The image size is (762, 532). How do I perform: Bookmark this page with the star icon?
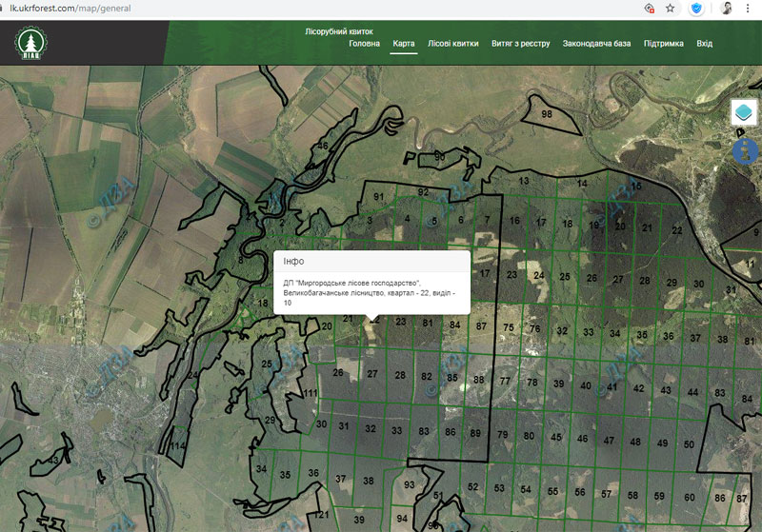coord(671,9)
